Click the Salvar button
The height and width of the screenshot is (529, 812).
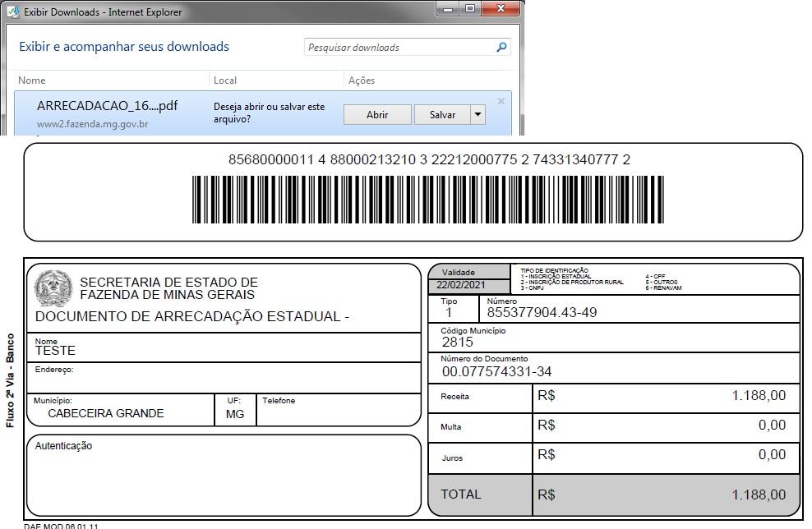coord(442,114)
